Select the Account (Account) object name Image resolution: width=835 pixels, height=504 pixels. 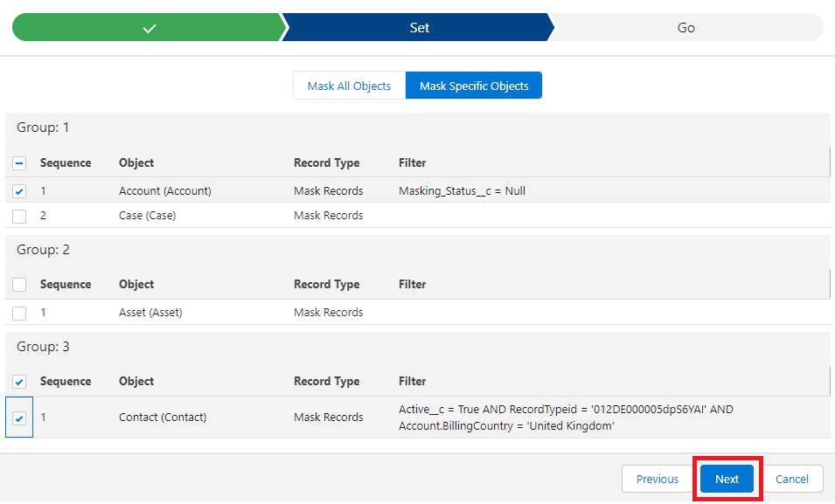click(164, 190)
